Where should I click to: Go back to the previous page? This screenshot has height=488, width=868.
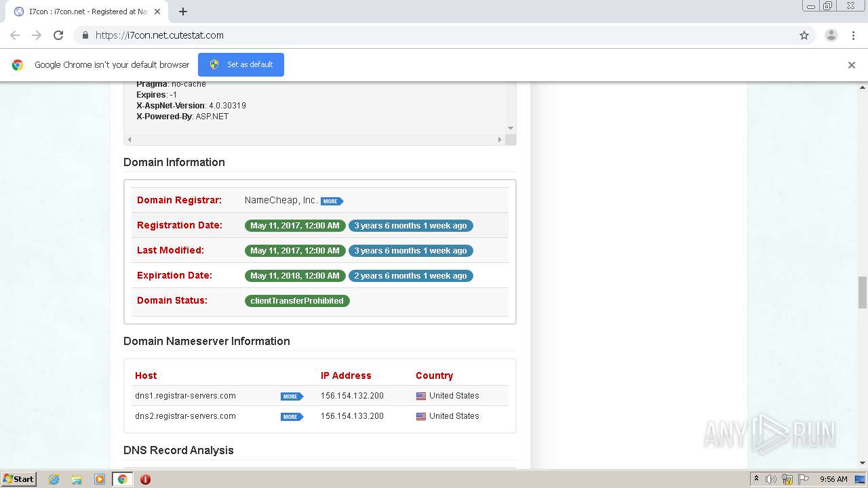tap(15, 35)
